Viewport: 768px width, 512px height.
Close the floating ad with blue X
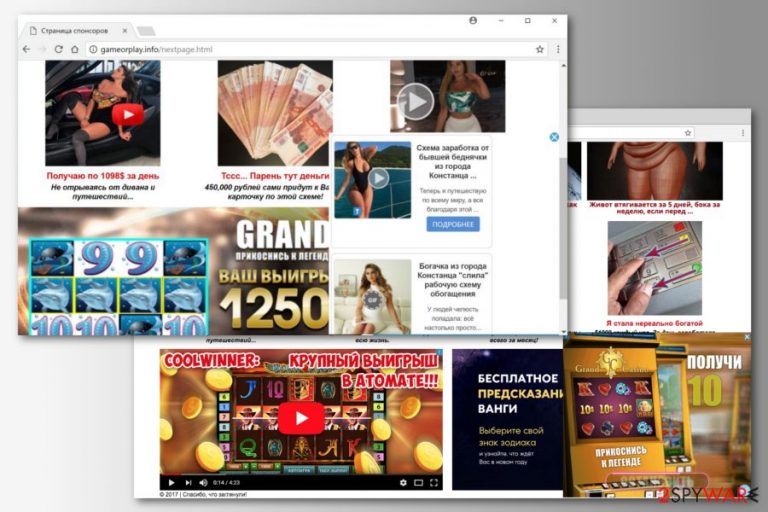click(x=554, y=137)
